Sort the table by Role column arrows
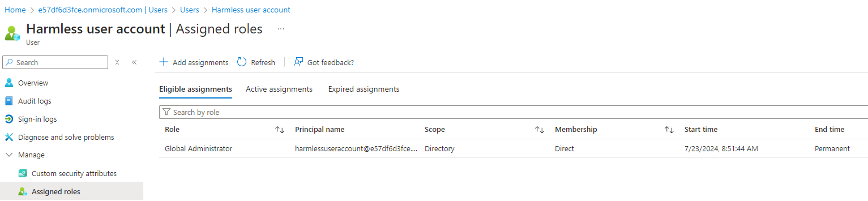Viewport: 868px width, 201px height. pos(280,130)
